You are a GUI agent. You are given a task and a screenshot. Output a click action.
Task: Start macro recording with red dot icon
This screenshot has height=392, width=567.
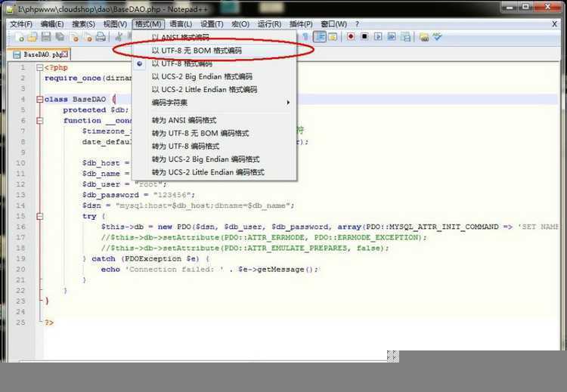coord(350,37)
